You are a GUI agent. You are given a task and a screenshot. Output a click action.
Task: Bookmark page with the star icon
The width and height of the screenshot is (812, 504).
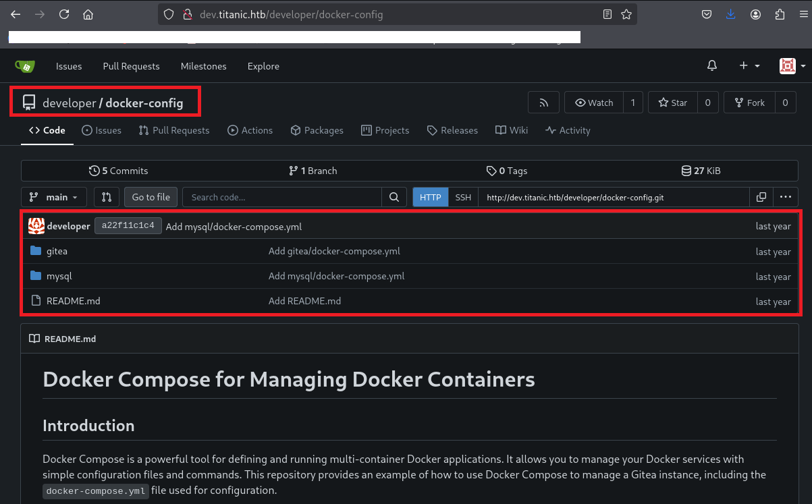[626, 14]
